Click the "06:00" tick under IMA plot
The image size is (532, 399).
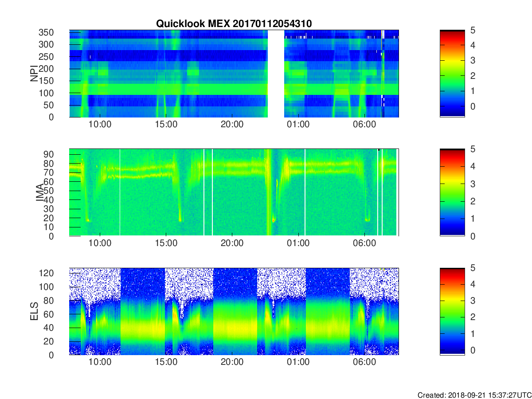(x=364, y=243)
